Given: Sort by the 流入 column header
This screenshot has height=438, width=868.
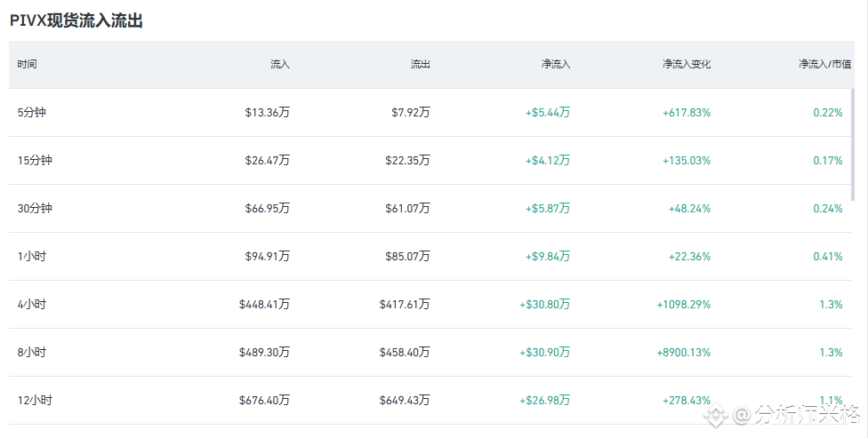Looking at the screenshot, I should (x=280, y=65).
